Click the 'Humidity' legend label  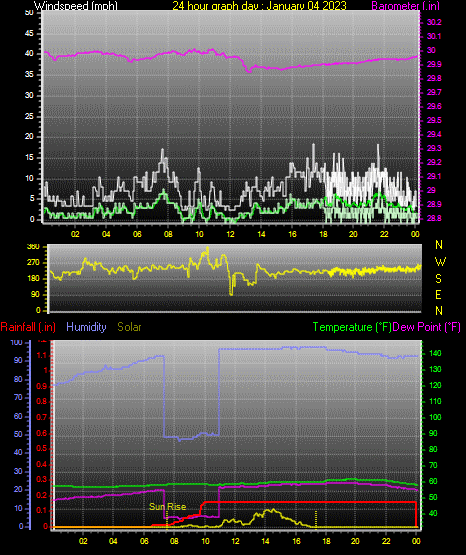[x=86, y=327]
